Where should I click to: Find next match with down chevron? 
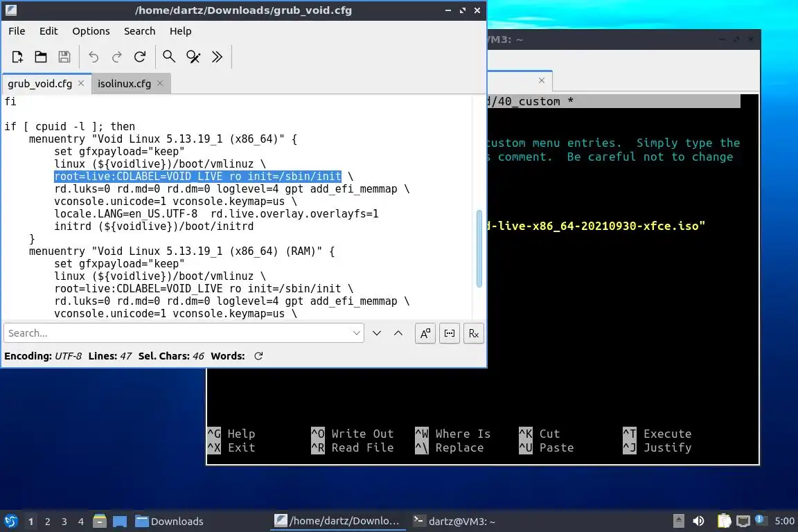pyautogui.click(x=377, y=333)
